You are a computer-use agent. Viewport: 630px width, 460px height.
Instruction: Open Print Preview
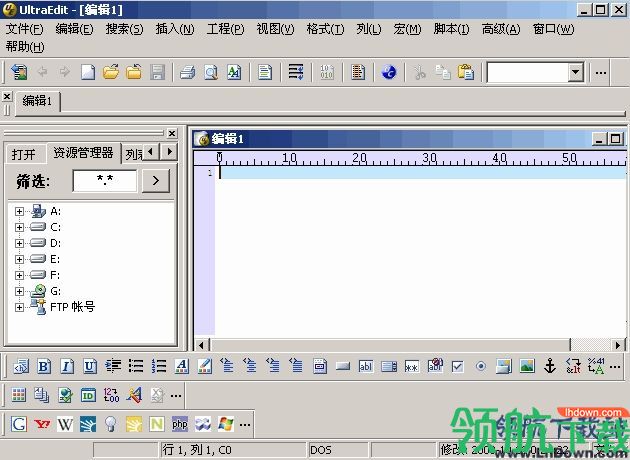(211, 73)
